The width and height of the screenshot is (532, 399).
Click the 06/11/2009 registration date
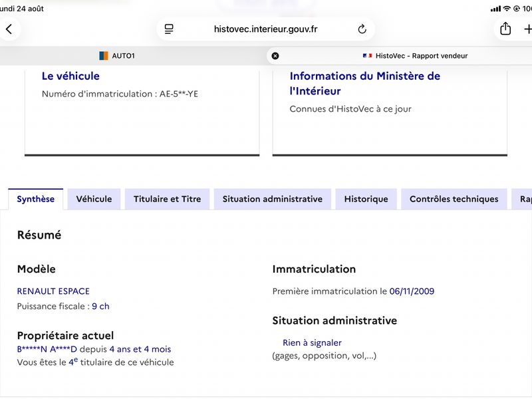tap(412, 291)
